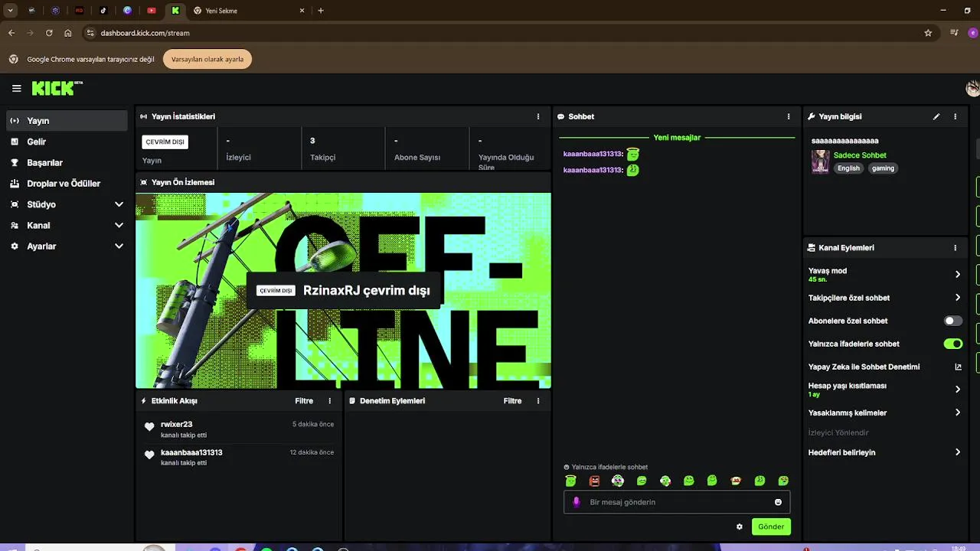Pick the angry red emote

(x=594, y=481)
